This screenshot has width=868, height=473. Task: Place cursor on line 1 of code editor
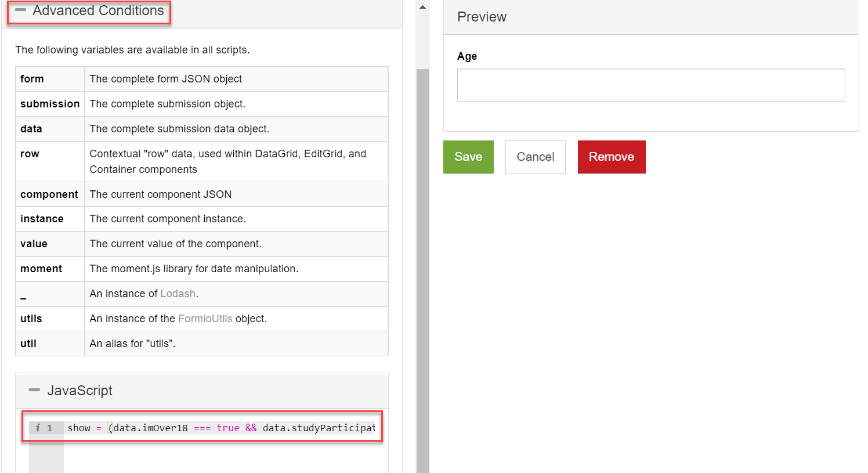(x=220, y=428)
